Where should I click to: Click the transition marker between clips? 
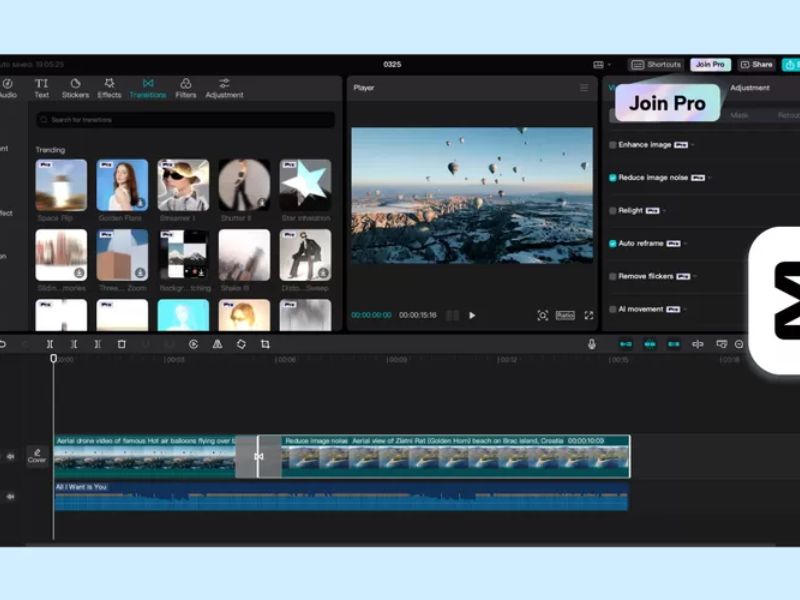click(x=259, y=457)
